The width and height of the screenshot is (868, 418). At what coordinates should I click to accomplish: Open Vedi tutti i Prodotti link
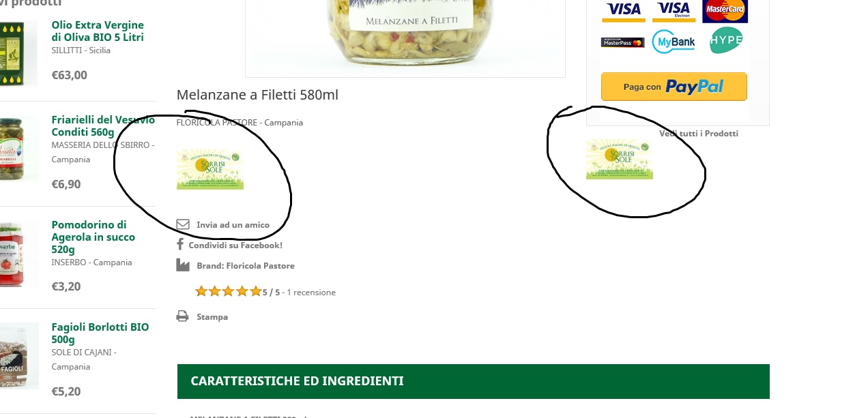[699, 134]
